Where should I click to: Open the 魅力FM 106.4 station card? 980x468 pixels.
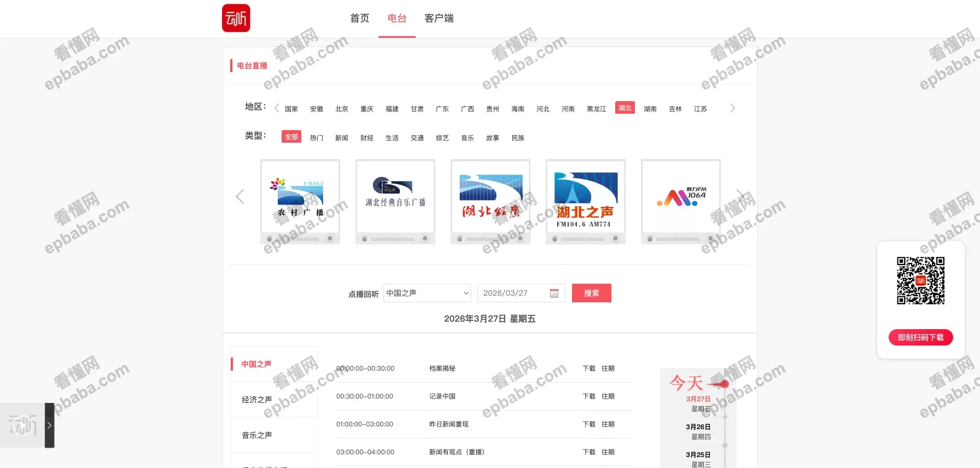pos(681,202)
